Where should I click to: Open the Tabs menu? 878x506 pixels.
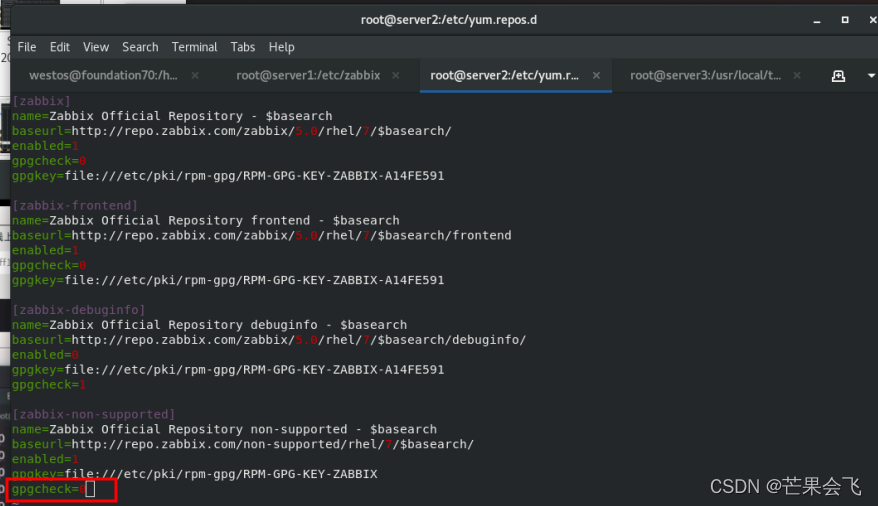tap(242, 47)
